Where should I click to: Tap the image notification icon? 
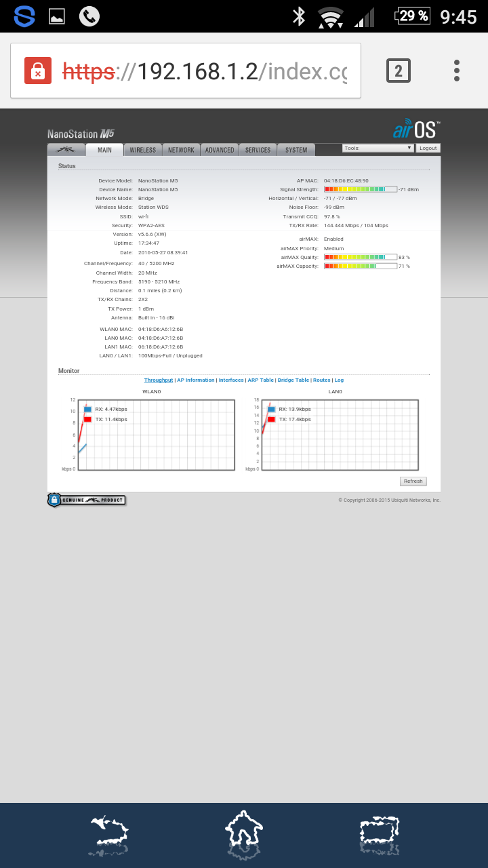(x=57, y=17)
